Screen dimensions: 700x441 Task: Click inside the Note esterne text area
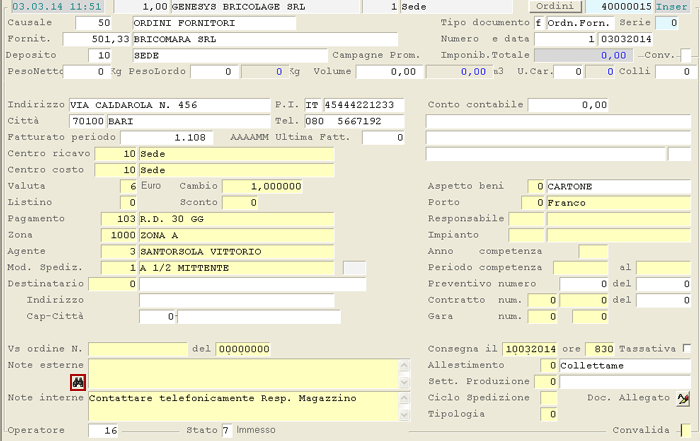(x=243, y=374)
